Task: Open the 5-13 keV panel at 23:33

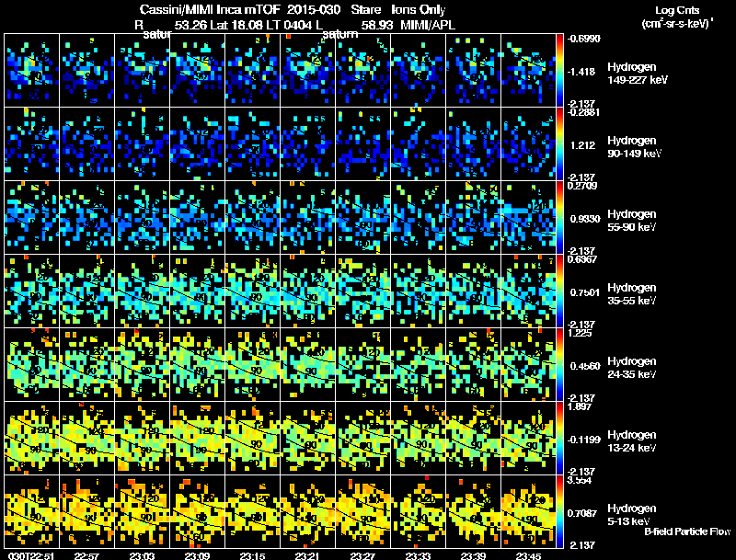Action: pos(419,511)
